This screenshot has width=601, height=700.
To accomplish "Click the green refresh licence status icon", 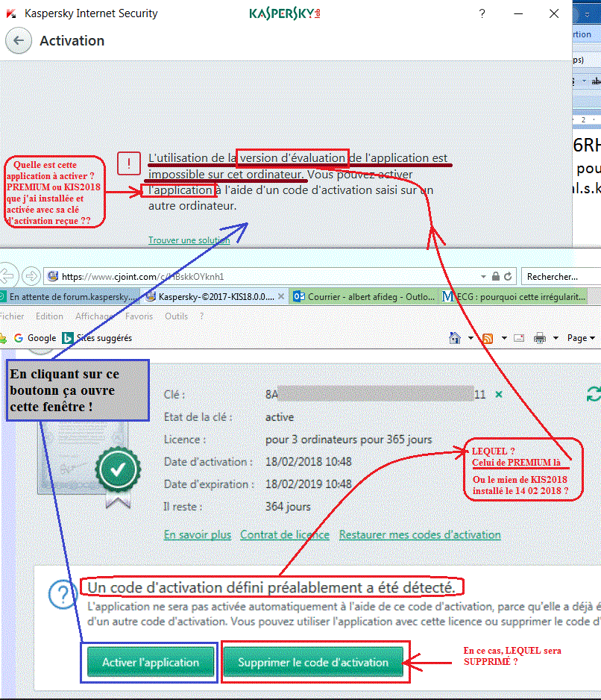I will tap(594, 394).
